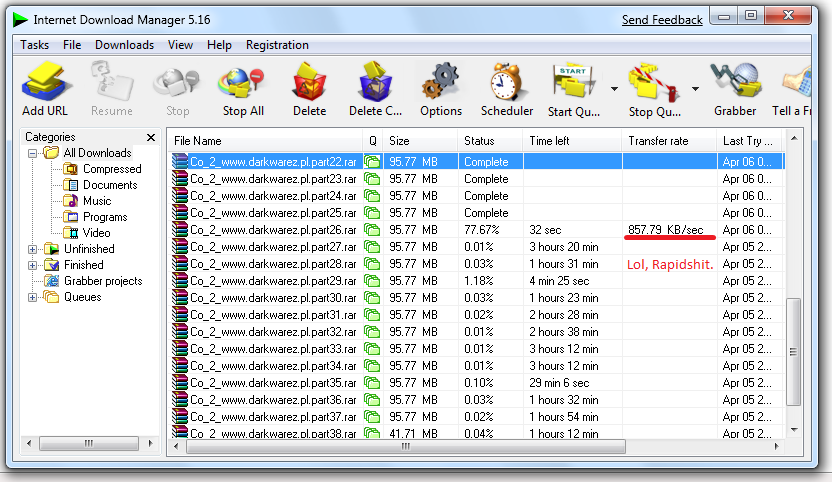Expand the Unfinished tree node
The image size is (832, 482).
point(32,249)
